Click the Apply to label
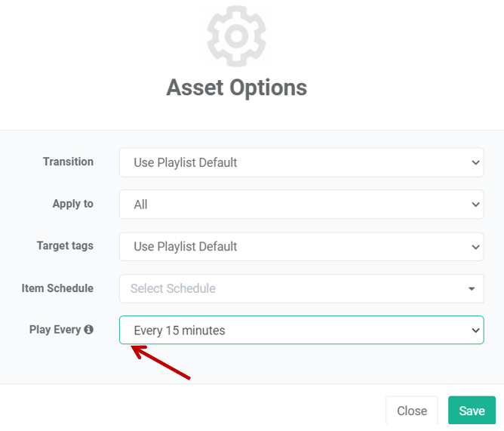 [72, 204]
